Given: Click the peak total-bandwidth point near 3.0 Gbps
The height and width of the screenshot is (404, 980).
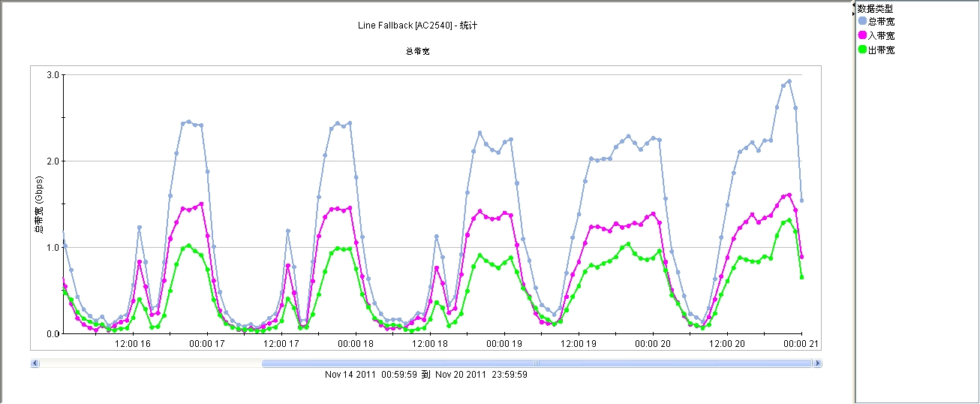Looking at the screenshot, I should coord(789,81).
